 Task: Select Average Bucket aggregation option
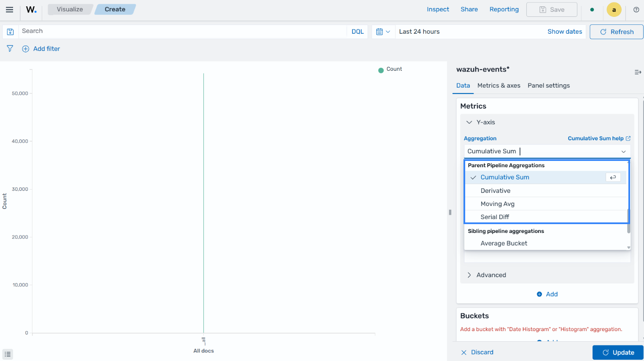547,243
